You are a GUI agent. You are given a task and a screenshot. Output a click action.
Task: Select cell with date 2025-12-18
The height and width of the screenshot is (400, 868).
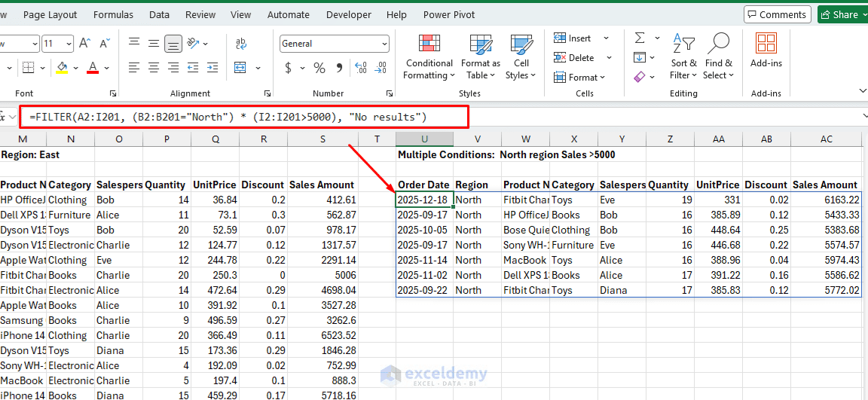pos(425,200)
